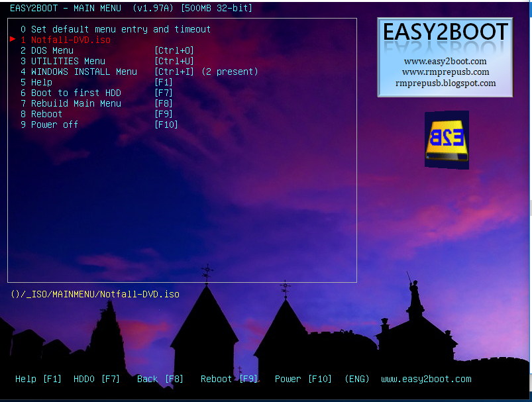Image resolution: width=532 pixels, height=402 pixels.
Task: Click the [F1] hotkey label beside Help
Action: (x=164, y=82)
